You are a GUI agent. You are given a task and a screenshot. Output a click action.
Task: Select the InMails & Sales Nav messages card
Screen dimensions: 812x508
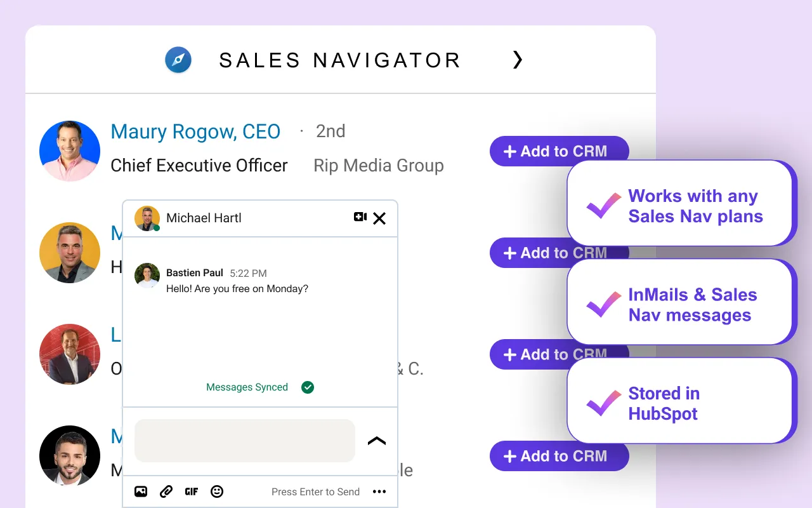click(x=680, y=302)
